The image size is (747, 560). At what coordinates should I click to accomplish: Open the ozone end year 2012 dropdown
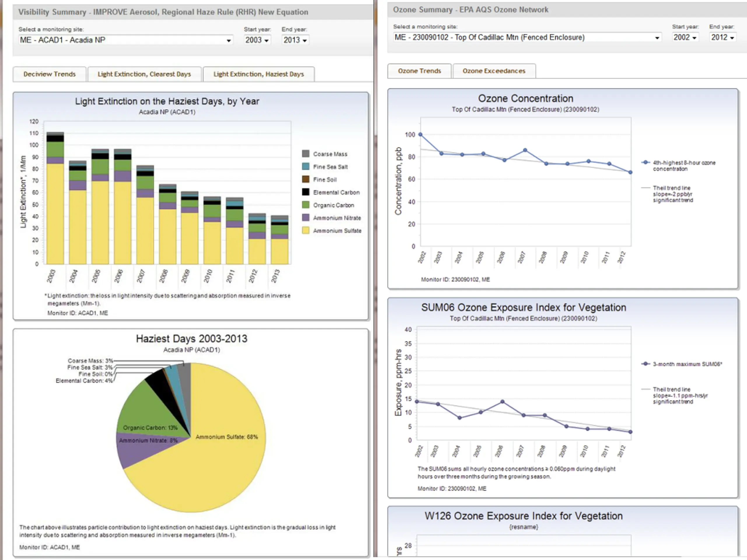722,37
